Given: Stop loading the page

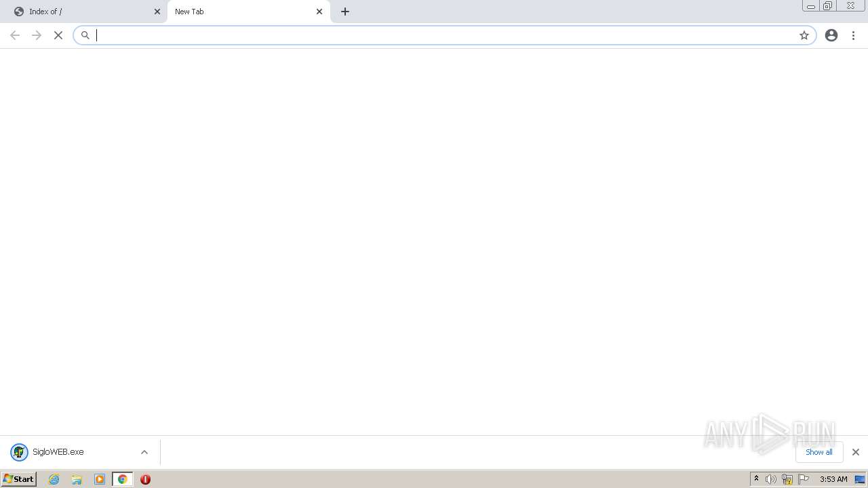Looking at the screenshot, I should point(58,35).
